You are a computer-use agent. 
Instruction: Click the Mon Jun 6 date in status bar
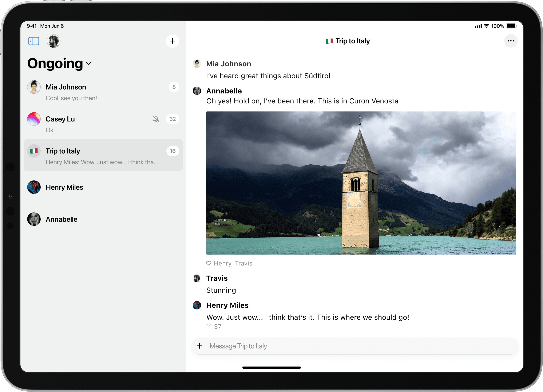52,26
